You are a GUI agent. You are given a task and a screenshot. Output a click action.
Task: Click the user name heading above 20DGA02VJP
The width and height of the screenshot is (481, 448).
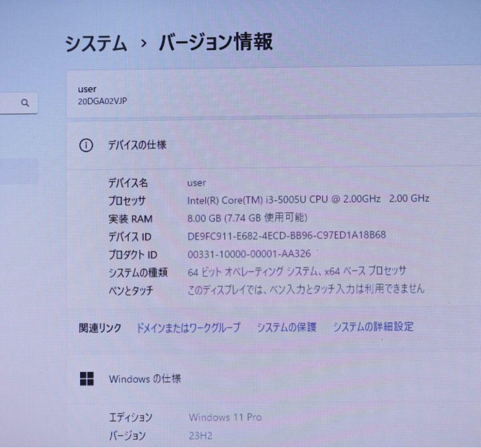pyautogui.click(x=87, y=89)
